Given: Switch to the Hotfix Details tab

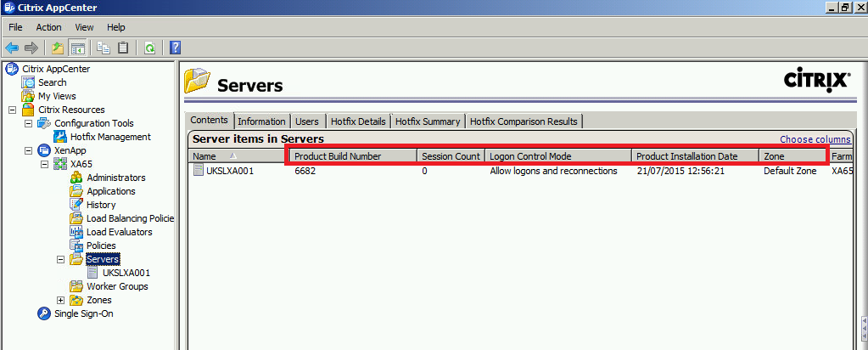Looking at the screenshot, I should point(357,121).
